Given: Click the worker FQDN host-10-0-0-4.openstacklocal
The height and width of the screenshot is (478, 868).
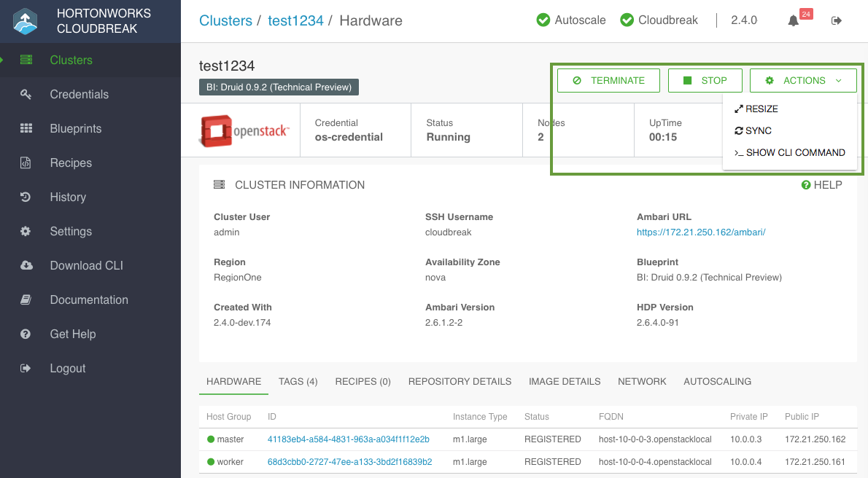Looking at the screenshot, I should click(x=655, y=462).
